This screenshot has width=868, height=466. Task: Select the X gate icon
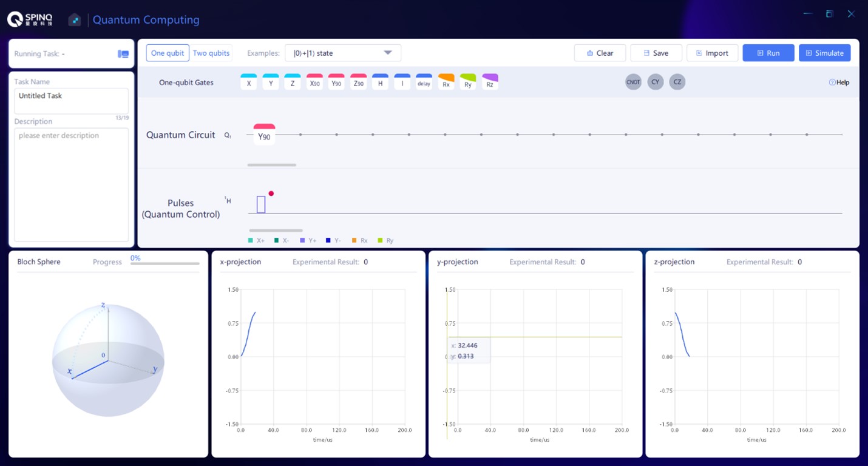[x=248, y=83]
